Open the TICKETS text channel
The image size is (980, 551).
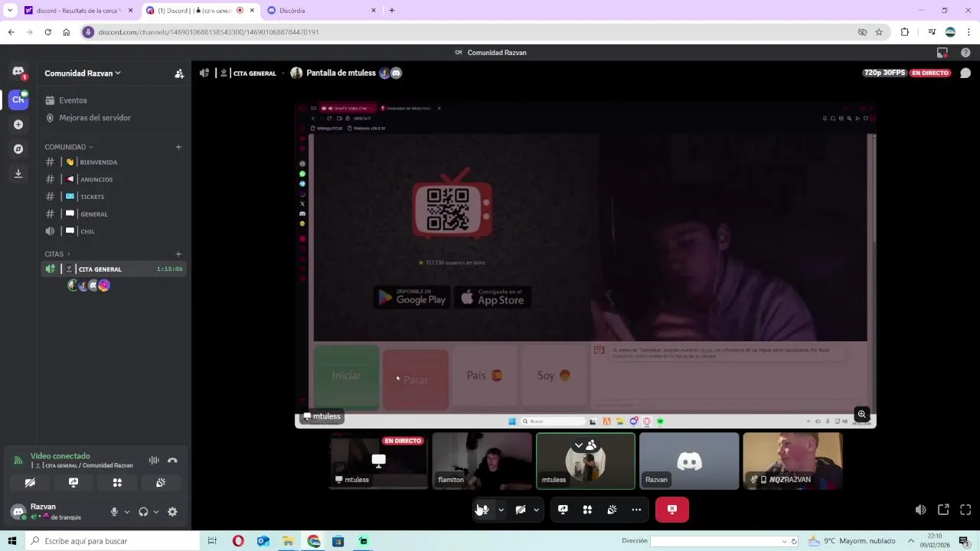coord(113,197)
